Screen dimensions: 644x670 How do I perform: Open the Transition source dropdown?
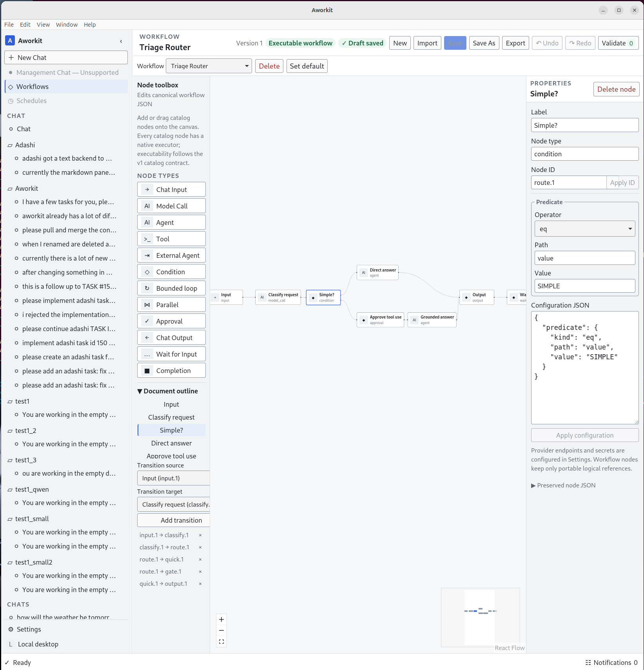(x=174, y=478)
